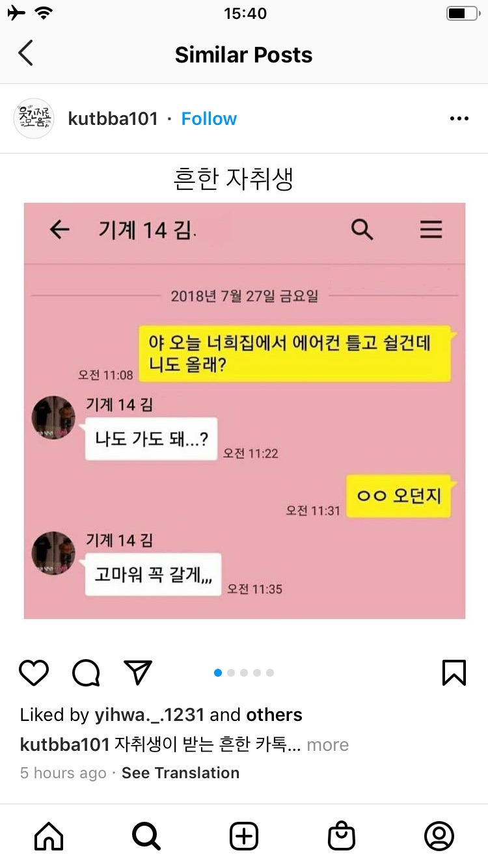Share the post via paper plane icon
This screenshot has width=488, height=868.
(137, 673)
